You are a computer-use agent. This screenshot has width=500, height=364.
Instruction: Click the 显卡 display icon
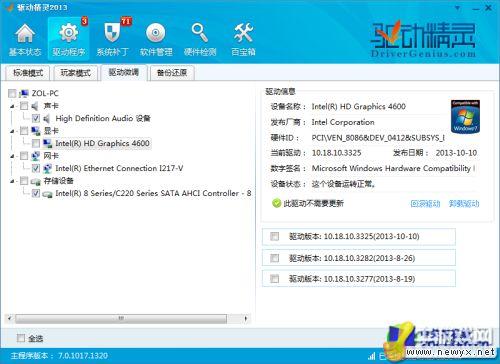click(35, 131)
